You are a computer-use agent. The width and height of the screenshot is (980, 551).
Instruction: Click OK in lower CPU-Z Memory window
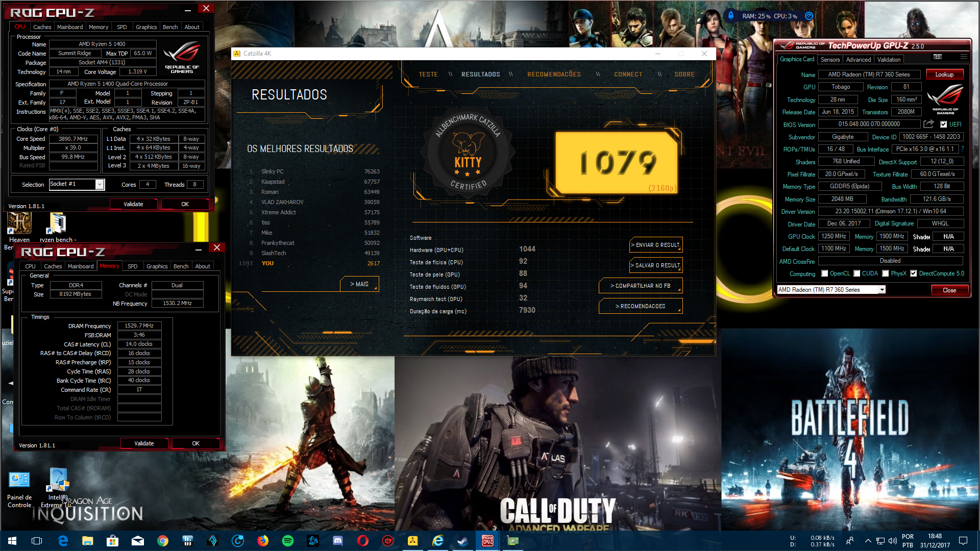pyautogui.click(x=195, y=443)
